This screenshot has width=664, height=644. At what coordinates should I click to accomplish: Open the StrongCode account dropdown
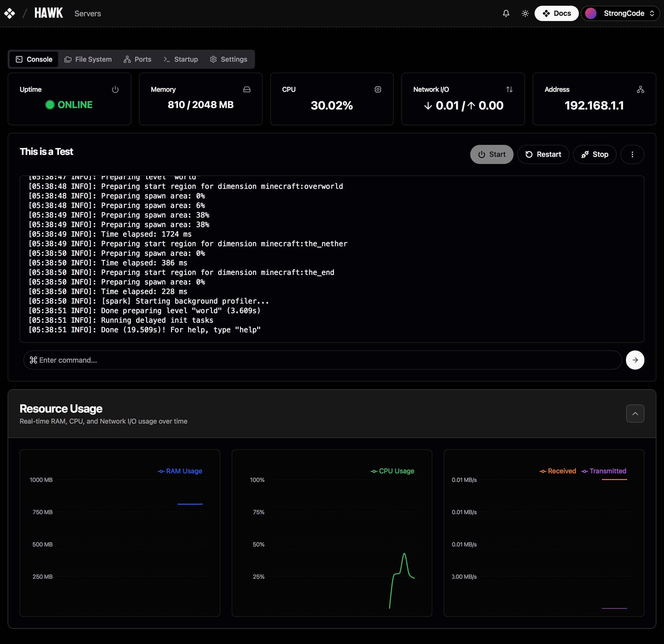point(620,14)
